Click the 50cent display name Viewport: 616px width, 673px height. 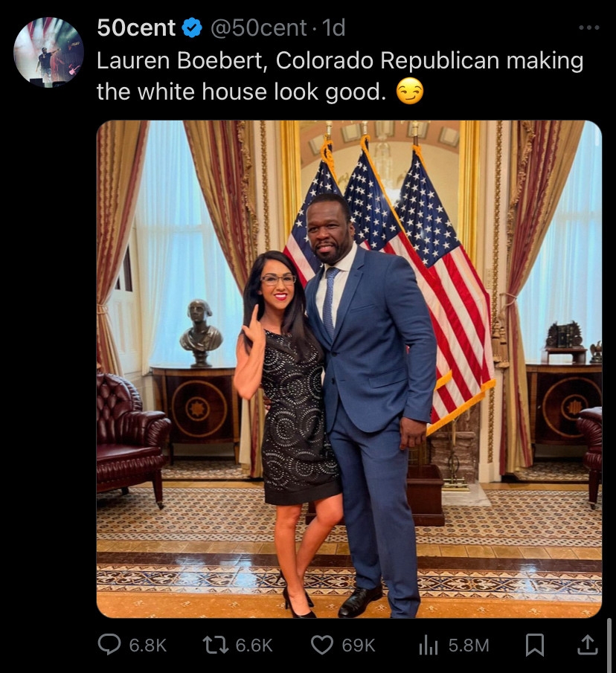click(x=136, y=28)
